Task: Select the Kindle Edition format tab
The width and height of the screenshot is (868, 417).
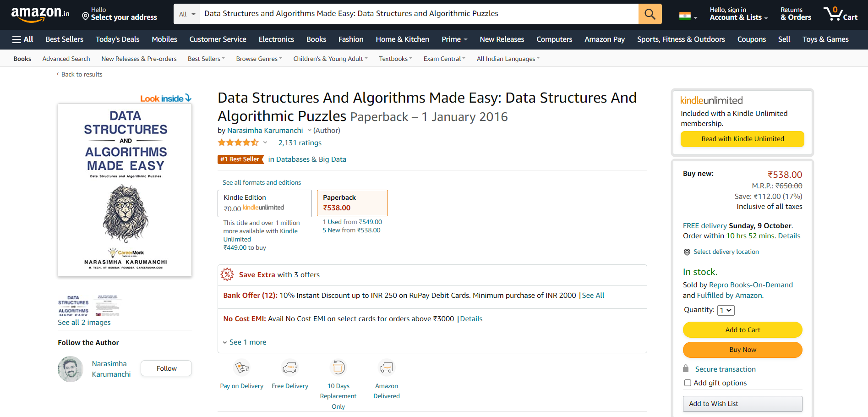Action: pos(265,203)
